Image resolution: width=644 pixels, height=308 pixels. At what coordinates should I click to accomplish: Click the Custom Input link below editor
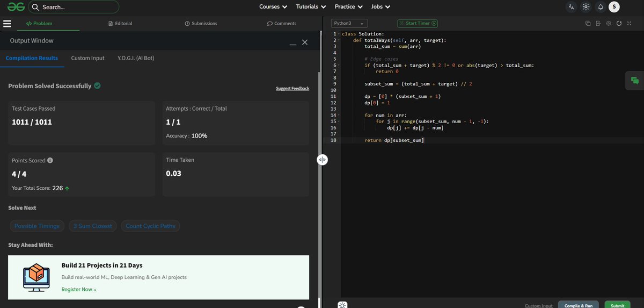(x=538, y=305)
